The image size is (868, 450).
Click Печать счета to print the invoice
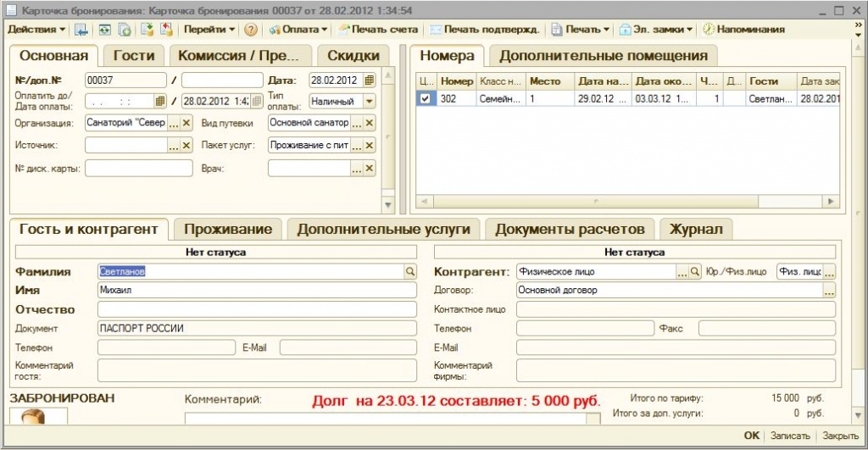[378, 30]
